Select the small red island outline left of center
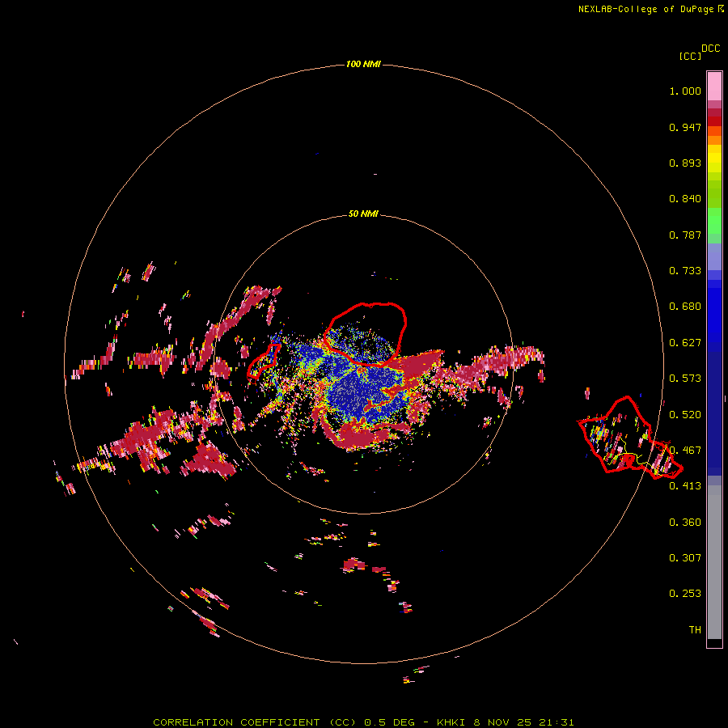Screen dimensions: 728x728 pyautogui.click(x=264, y=361)
